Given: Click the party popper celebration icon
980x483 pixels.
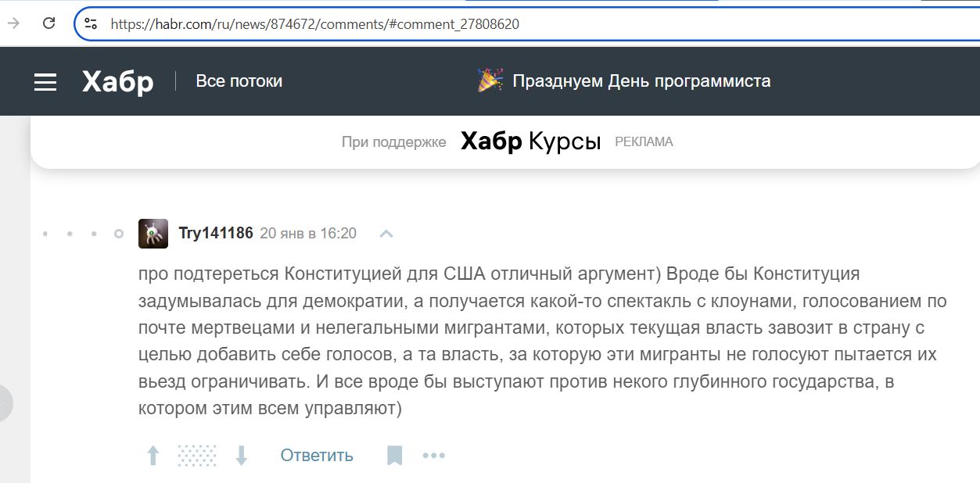Looking at the screenshot, I should tap(490, 80).
